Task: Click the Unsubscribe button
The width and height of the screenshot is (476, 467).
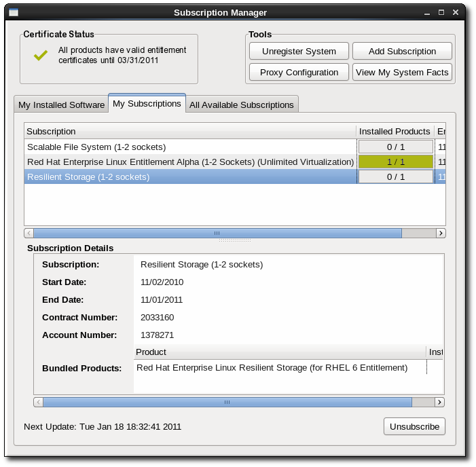Action: point(414,426)
